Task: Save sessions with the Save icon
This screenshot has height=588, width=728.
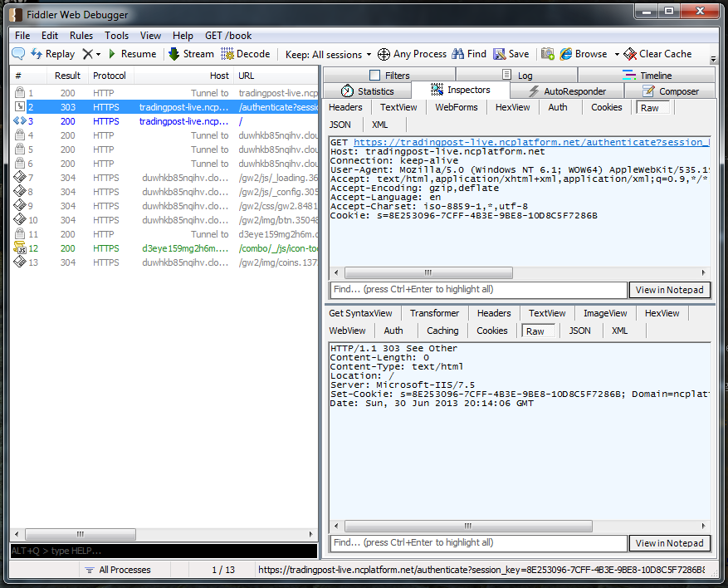Action: click(500, 54)
